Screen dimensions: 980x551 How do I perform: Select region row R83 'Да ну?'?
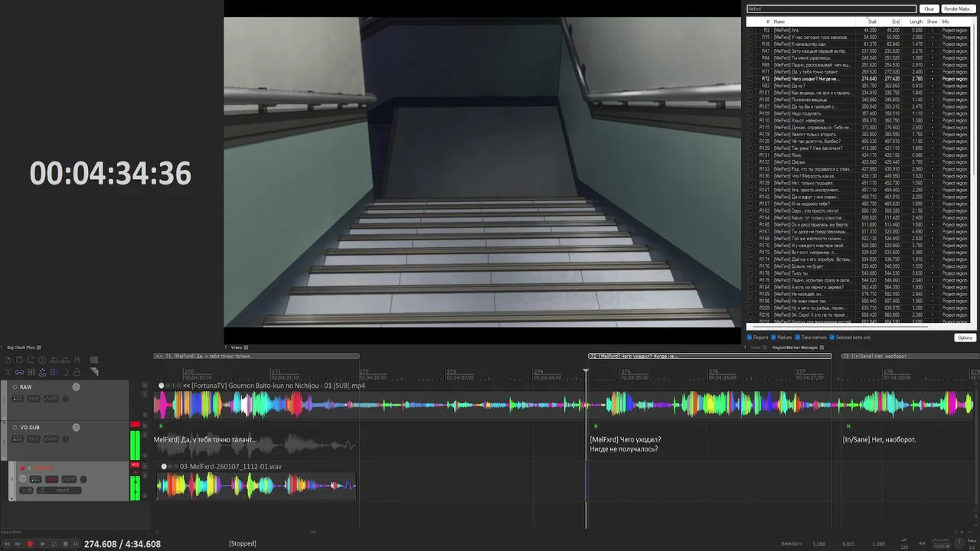coord(858,86)
